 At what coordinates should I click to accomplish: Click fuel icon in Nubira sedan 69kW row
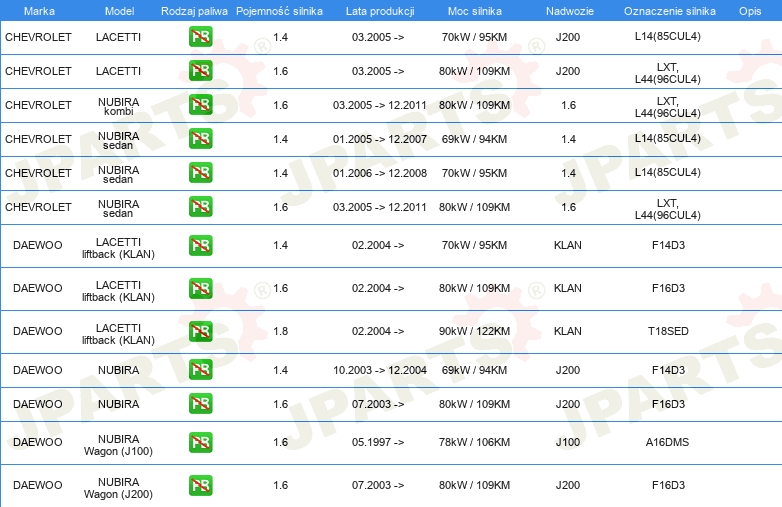(200, 139)
